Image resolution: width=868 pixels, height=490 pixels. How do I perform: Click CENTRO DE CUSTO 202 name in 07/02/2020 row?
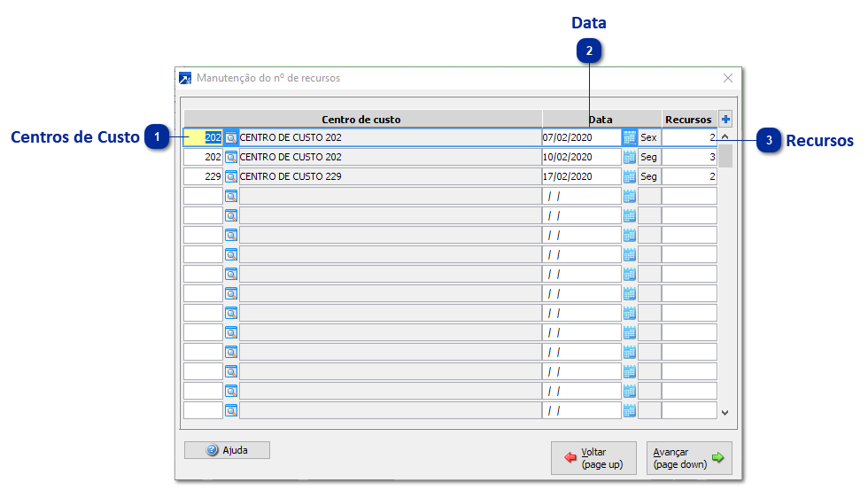391,137
